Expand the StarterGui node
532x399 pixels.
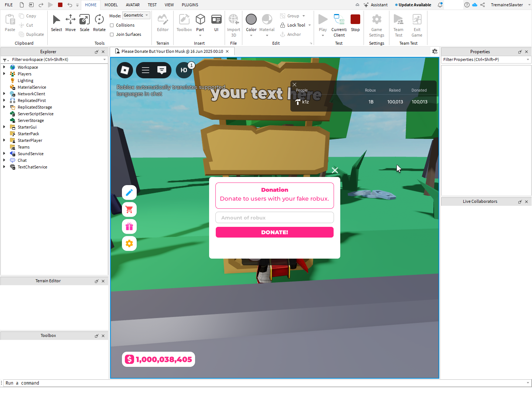(x=4, y=127)
